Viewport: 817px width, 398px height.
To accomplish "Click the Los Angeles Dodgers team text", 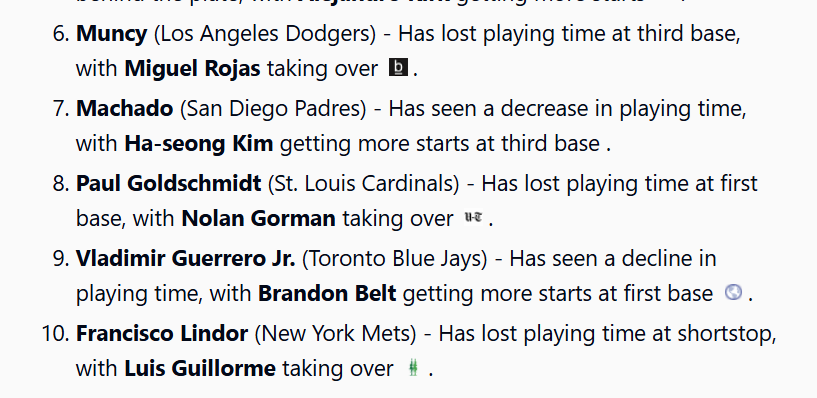I will [265, 34].
